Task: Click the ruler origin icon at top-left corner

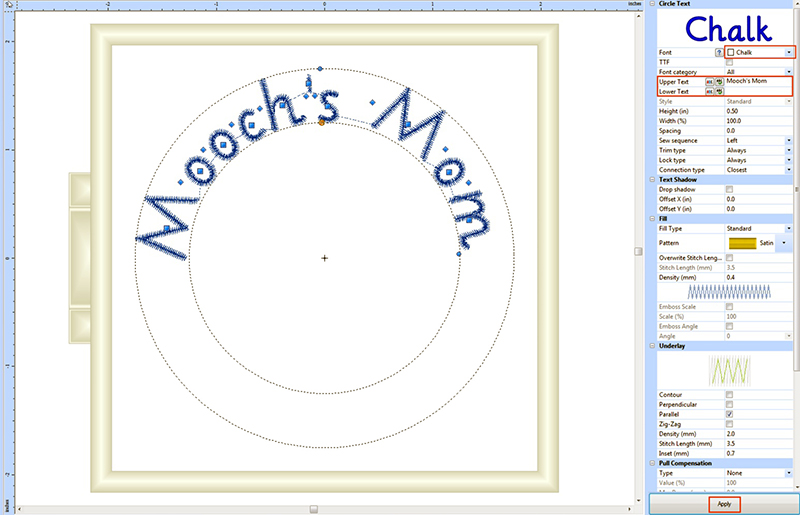Action: click(x=8, y=4)
